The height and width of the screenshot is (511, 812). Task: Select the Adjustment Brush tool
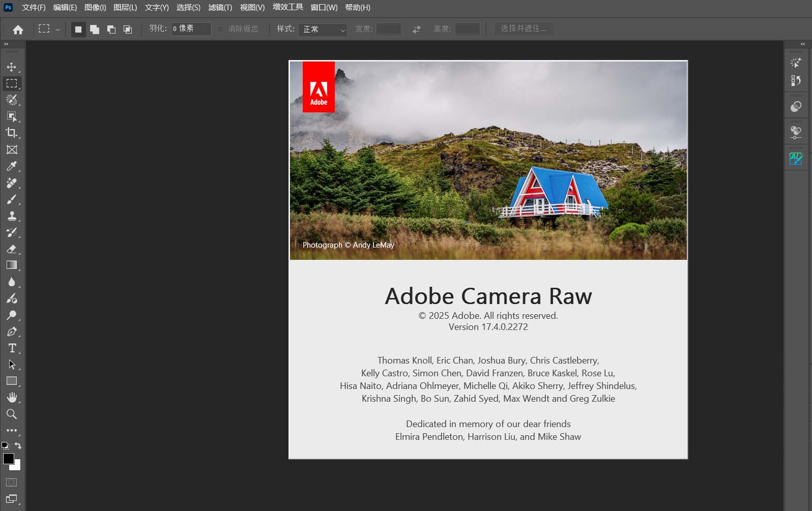point(12,298)
